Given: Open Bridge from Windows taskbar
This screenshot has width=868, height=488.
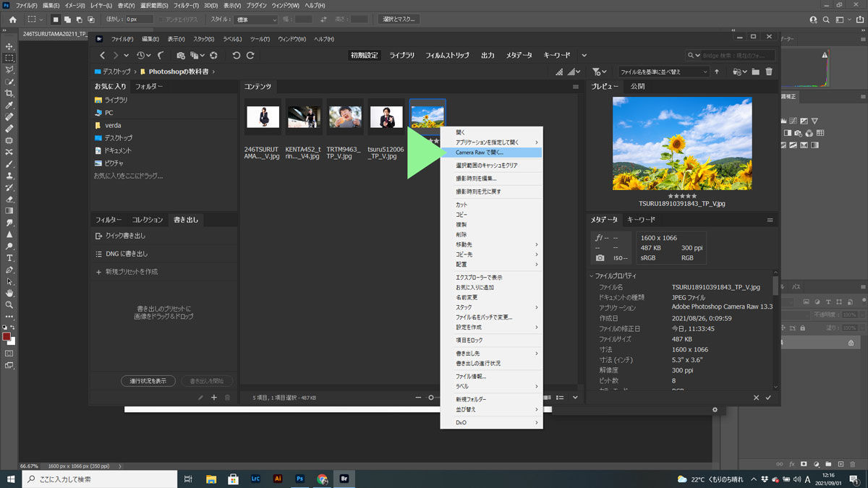Looking at the screenshot, I should click(343, 479).
